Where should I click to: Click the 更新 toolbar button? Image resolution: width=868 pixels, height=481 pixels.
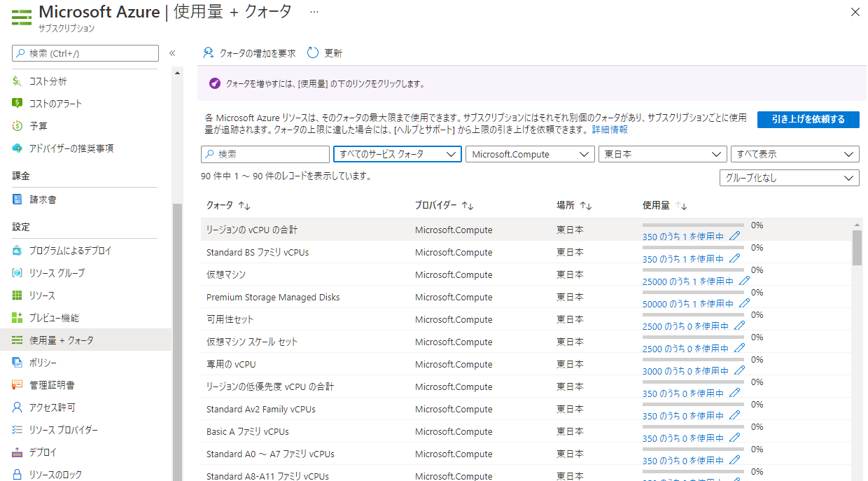point(325,53)
